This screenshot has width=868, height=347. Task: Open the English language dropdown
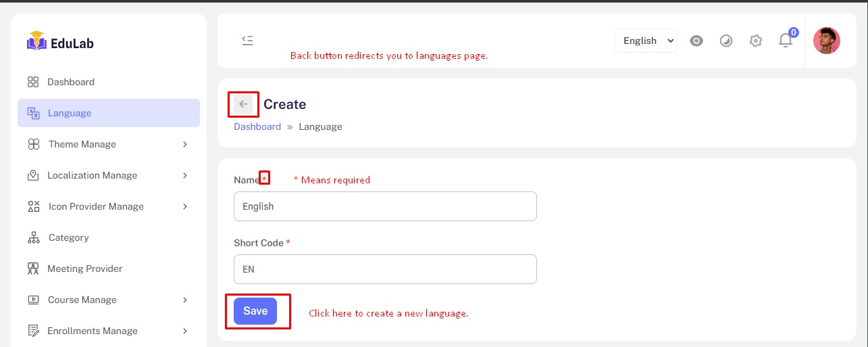click(646, 41)
